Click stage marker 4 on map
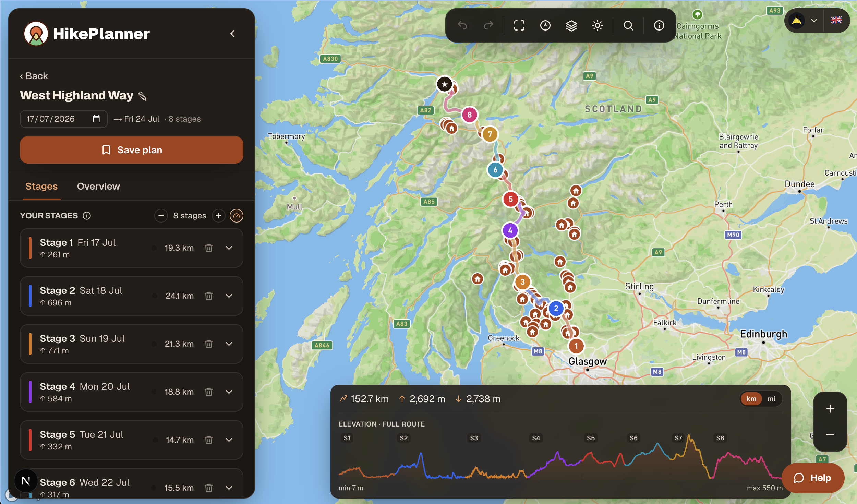The image size is (857, 504). click(510, 230)
